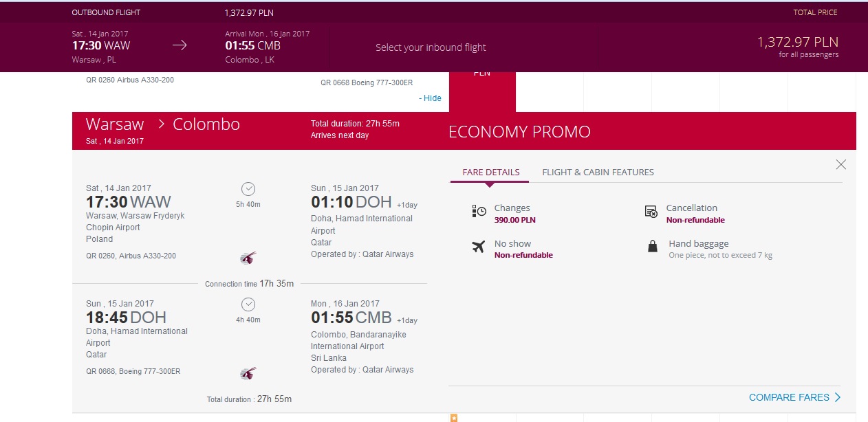Click the total price 1,372.97 PLN
The height and width of the screenshot is (422, 868).
pyautogui.click(x=798, y=42)
